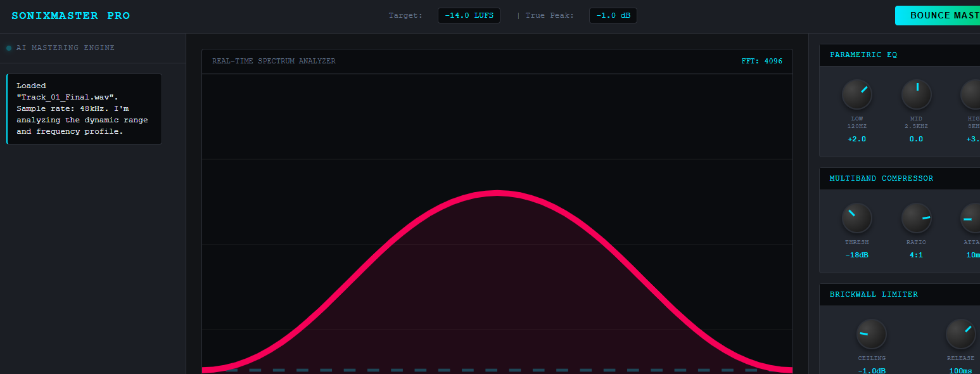The height and width of the screenshot is (374, 980).
Task: Click the "THRESH" knob label
Action: pos(856,243)
